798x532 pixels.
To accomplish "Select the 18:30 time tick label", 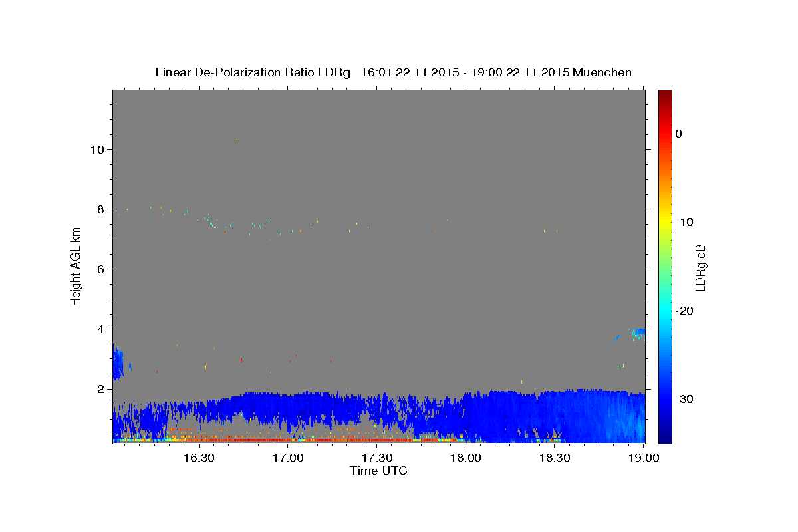I will 555,458.
